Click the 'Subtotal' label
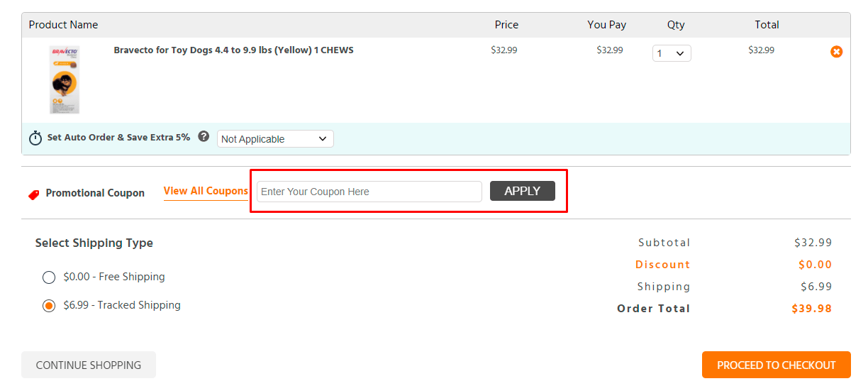Viewport: 868px width, 386px height. 664,243
